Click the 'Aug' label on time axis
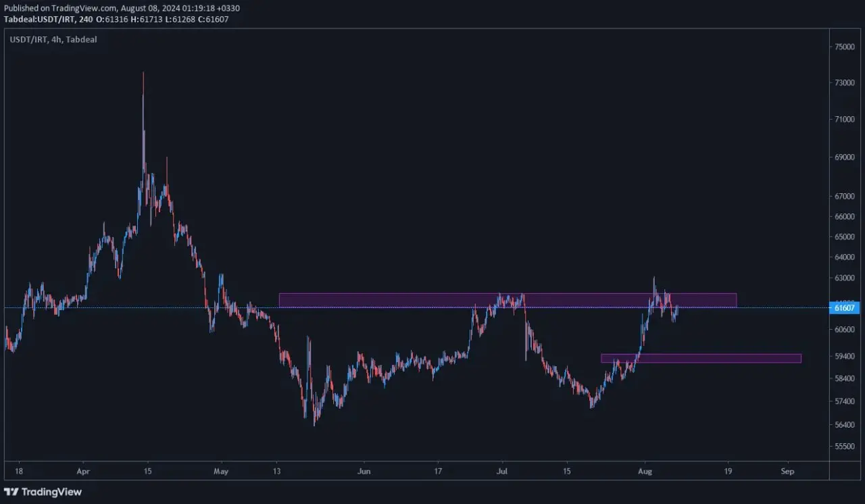The height and width of the screenshot is (504, 865). click(x=645, y=471)
